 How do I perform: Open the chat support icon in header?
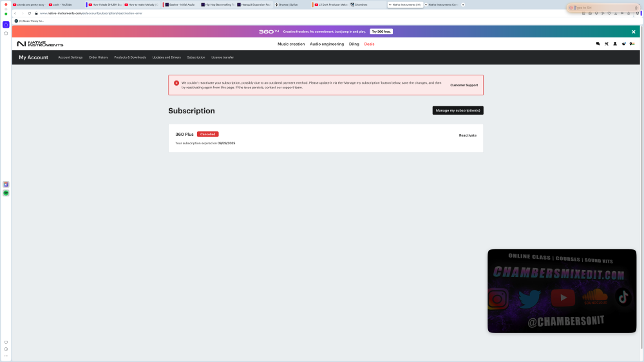pos(598,44)
